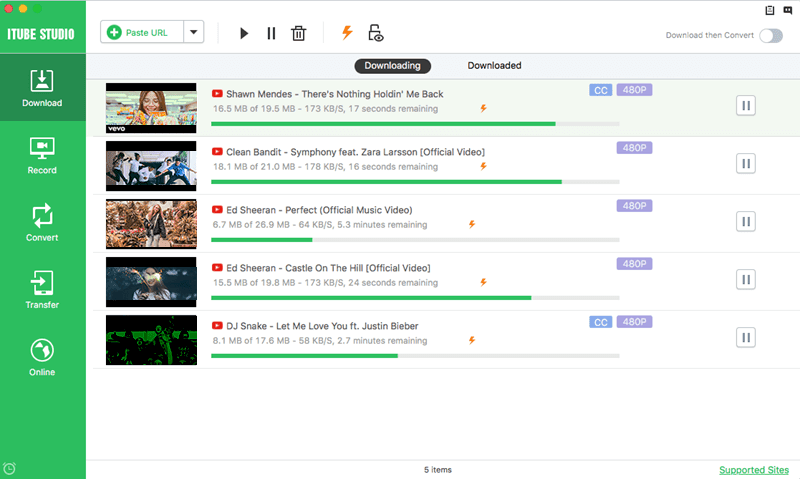Open the Online section in sidebar
The image size is (800, 479).
(x=42, y=357)
